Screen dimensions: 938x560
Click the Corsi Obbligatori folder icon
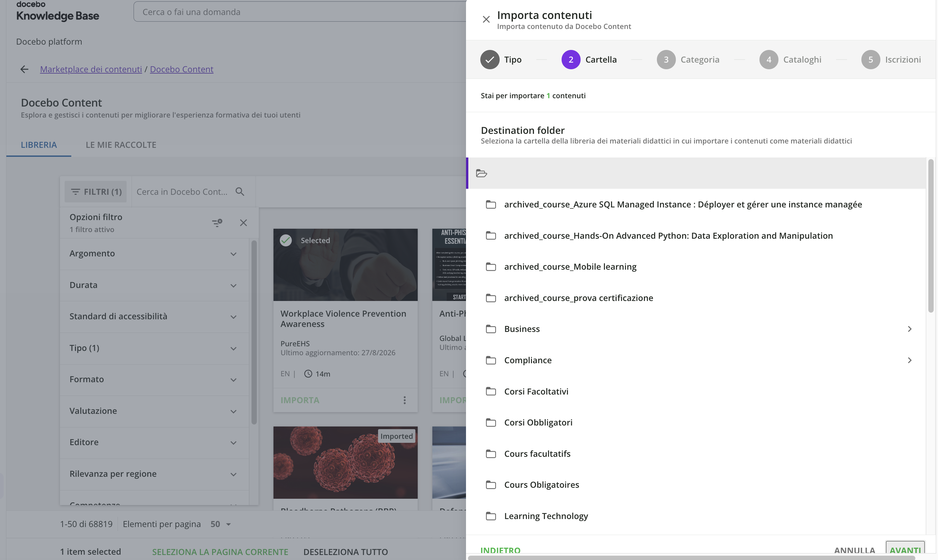(x=491, y=422)
